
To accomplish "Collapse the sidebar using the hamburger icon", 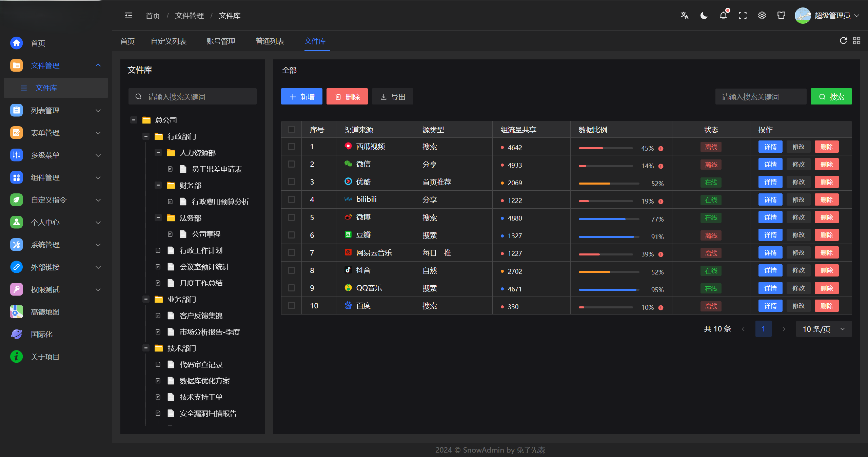I will pos(129,15).
